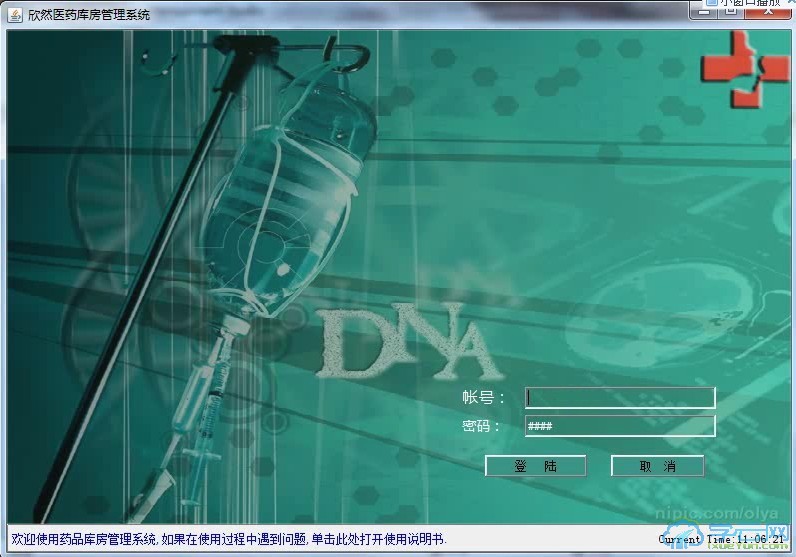Click the Java icon in title bar
Viewport: 796px width, 557px height.
15,15
